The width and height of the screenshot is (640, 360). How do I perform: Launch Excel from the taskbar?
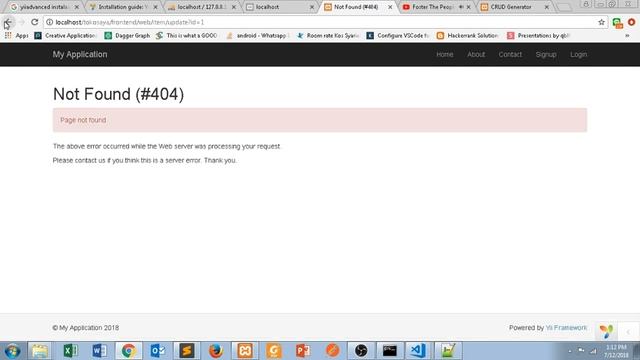pos(70,351)
